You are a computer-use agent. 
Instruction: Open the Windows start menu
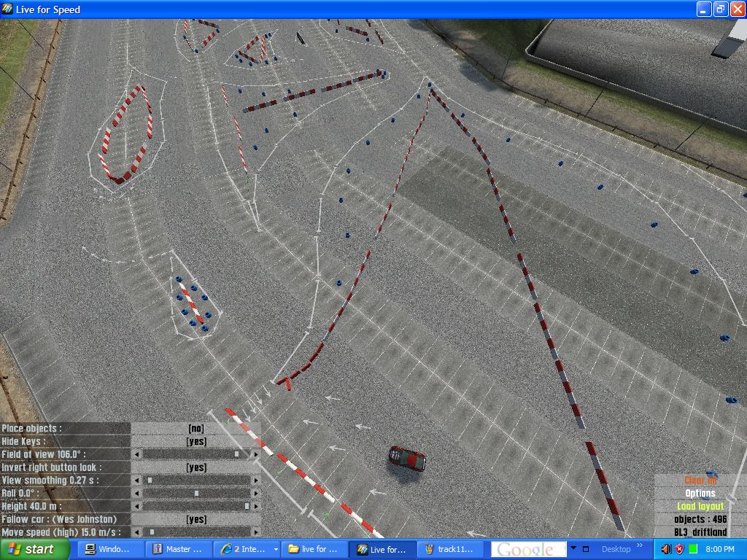[35, 549]
